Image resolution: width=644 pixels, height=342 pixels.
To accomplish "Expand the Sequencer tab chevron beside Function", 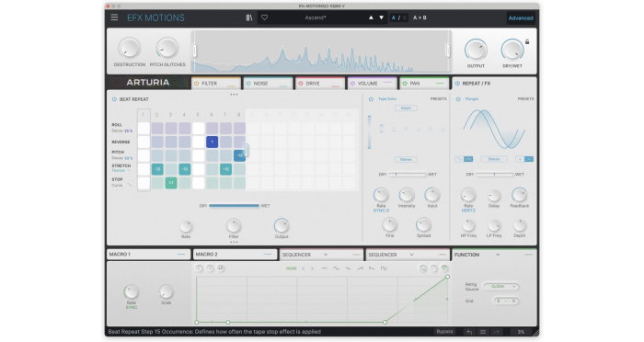I will click(411, 255).
